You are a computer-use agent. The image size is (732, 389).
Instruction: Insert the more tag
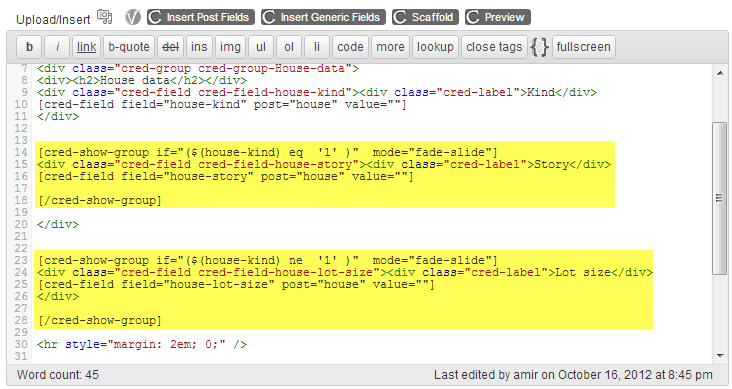point(390,47)
